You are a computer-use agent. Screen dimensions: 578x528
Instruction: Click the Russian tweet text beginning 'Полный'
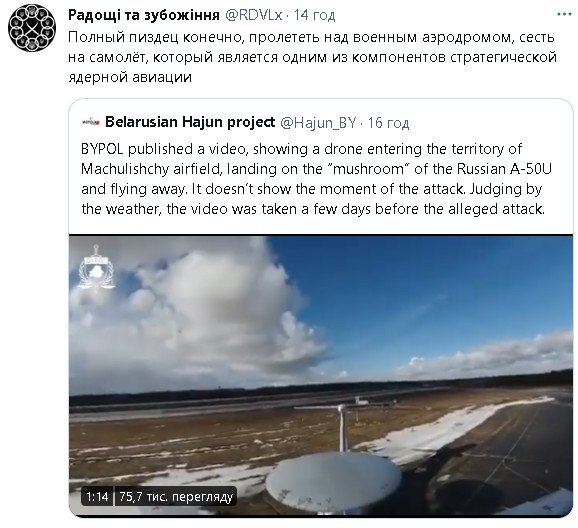(x=312, y=57)
